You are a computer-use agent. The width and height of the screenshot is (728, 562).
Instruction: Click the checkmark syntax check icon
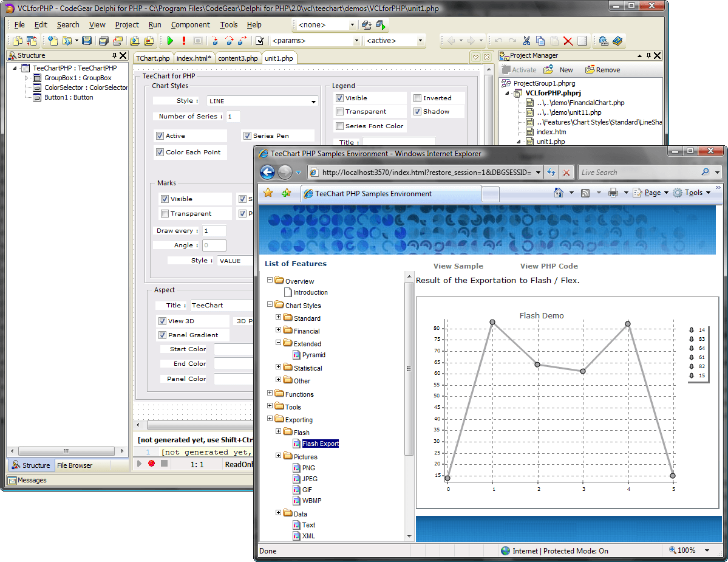point(260,41)
